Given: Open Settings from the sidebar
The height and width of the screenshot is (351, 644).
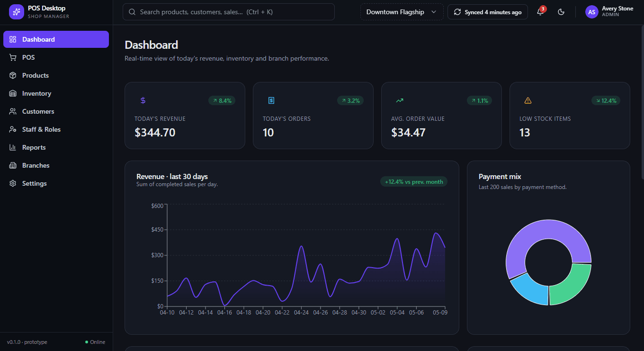Looking at the screenshot, I should click(x=56, y=183).
